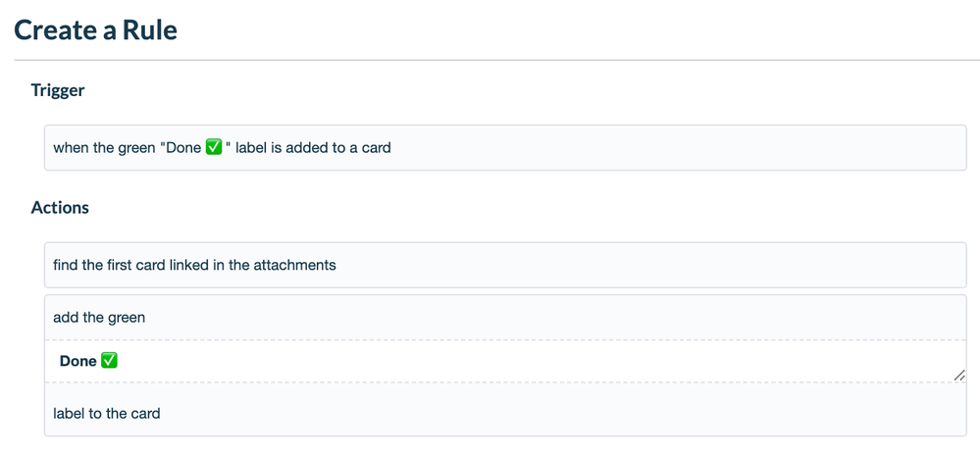This screenshot has width=980, height=458.
Task: Click the quoted "Done" text in the trigger
Action: 182,148
